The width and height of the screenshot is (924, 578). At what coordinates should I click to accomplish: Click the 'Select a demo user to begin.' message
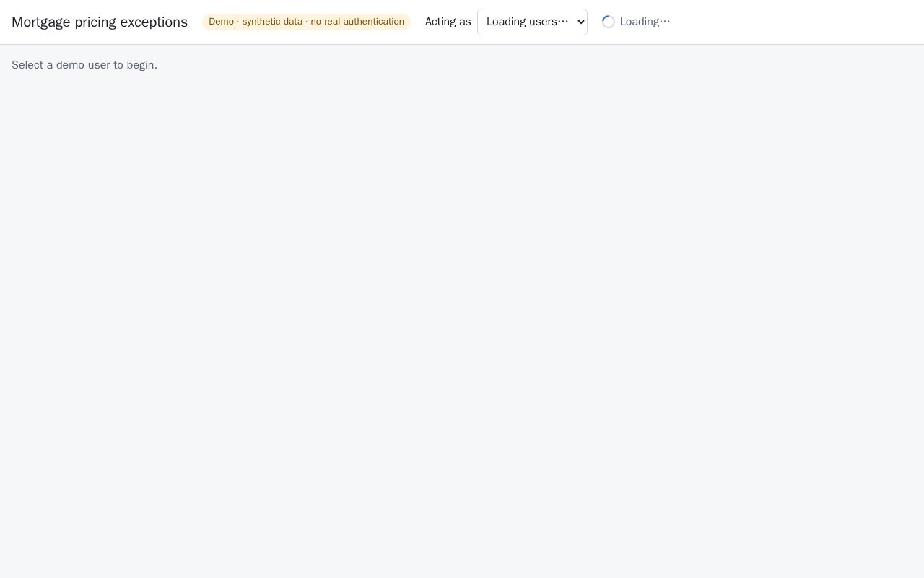tap(84, 65)
